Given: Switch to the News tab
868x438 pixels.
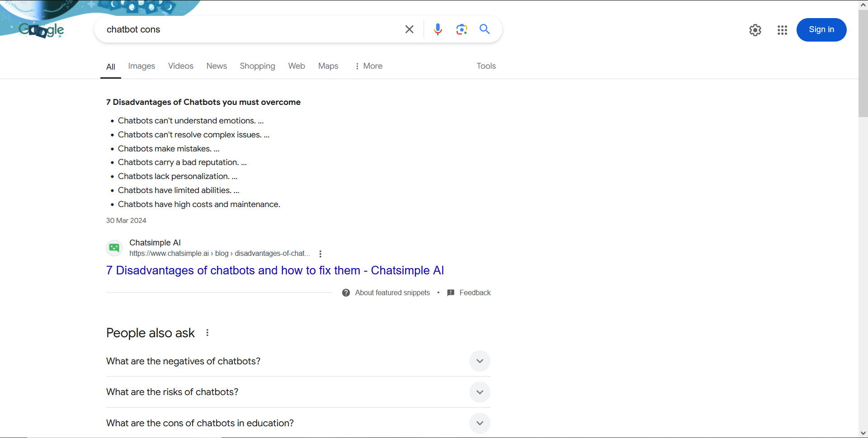Looking at the screenshot, I should tap(217, 66).
